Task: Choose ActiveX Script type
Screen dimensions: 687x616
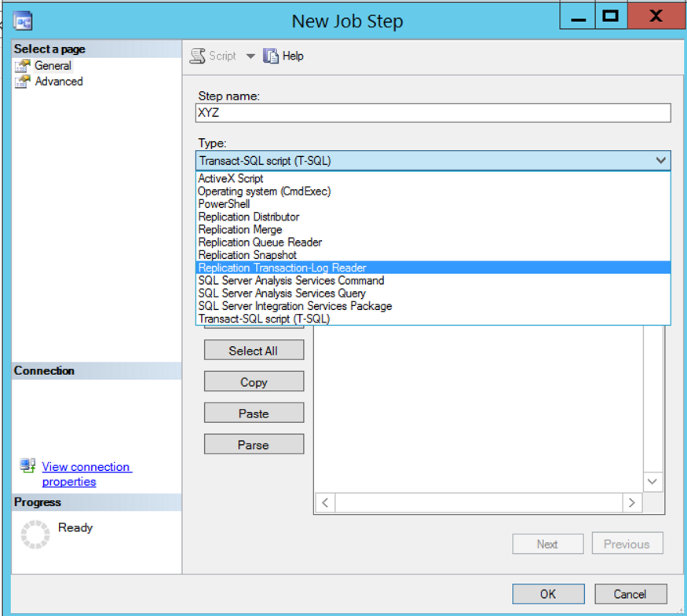Action: click(x=433, y=179)
